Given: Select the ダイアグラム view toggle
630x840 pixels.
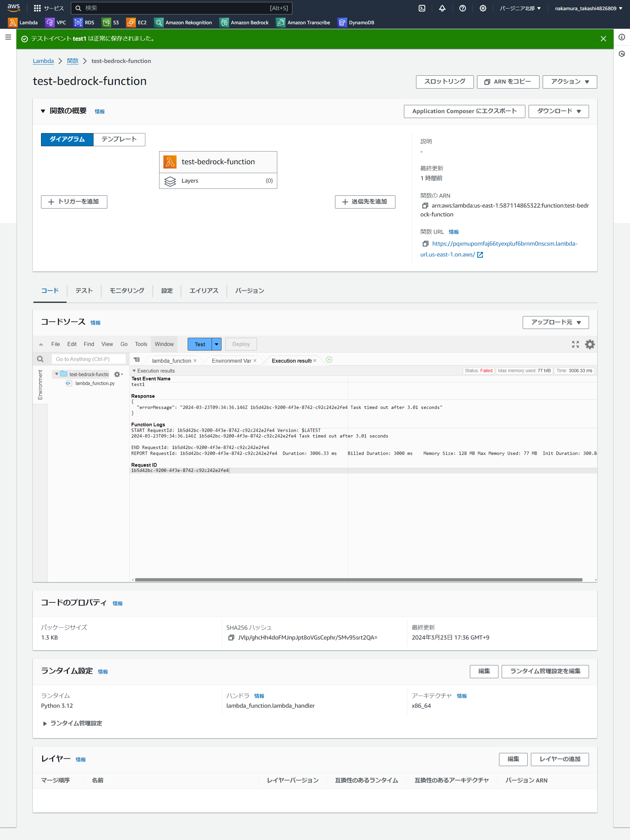Looking at the screenshot, I should tap(67, 139).
